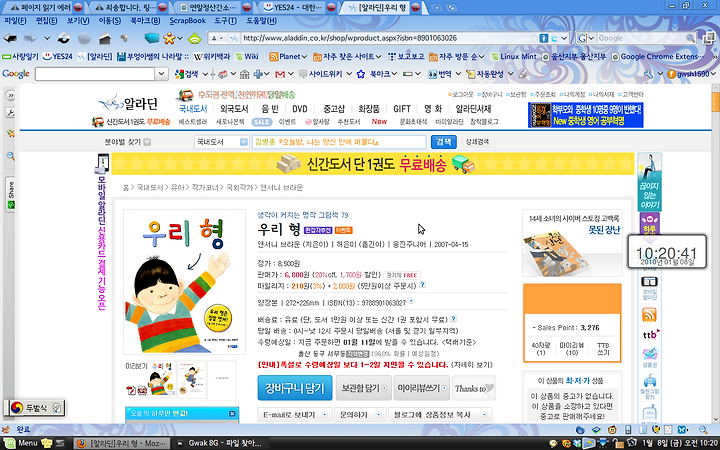Click the home icon in navigation toolbar
720x450 pixels.
105,39
